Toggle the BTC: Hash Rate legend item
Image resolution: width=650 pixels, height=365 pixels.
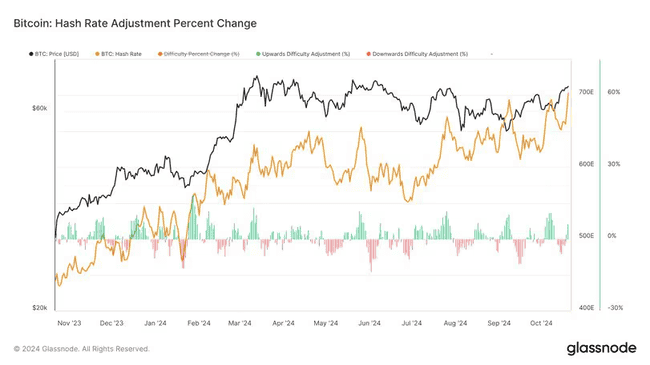pos(119,54)
